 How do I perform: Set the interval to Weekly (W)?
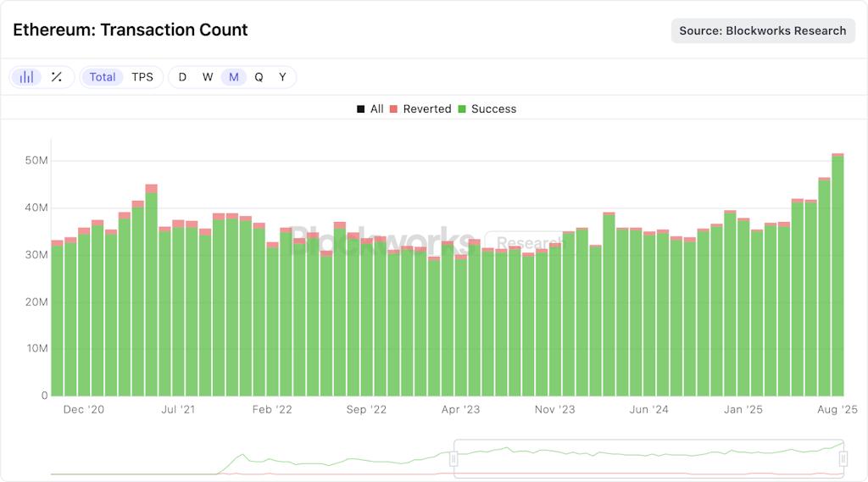[208, 77]
